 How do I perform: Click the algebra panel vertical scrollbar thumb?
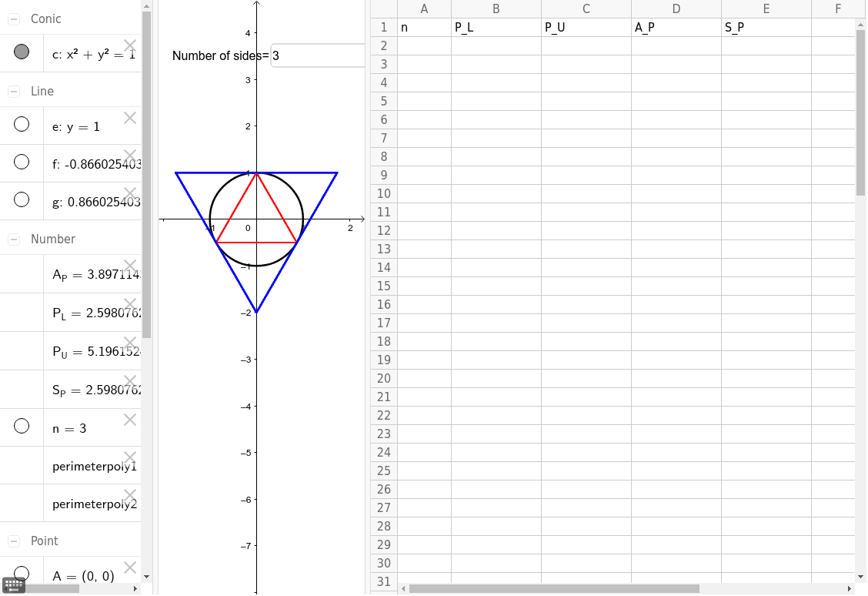click(x=147, y=175)
